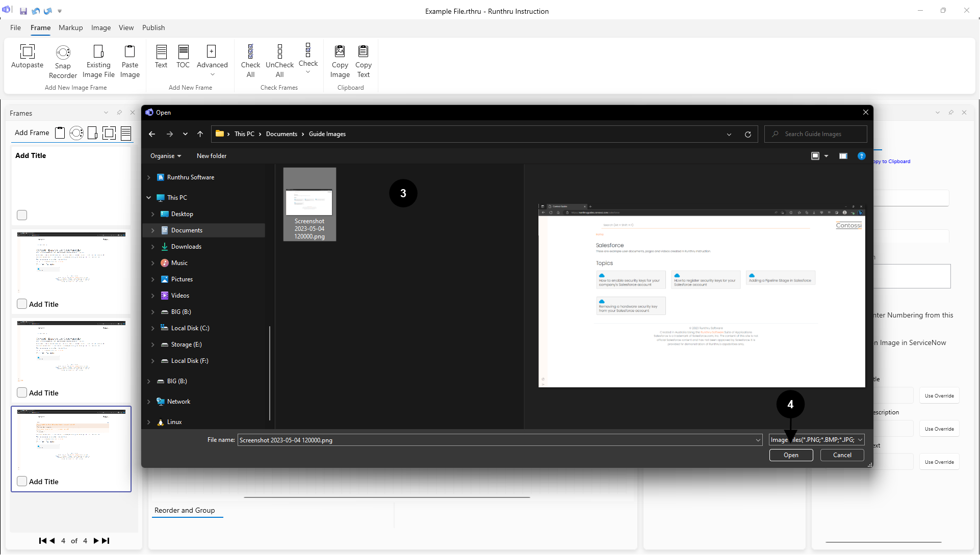Viewport: 980px width, 555px height.
Task: Click the Paste Image ribbon icon
Action: 130,51
